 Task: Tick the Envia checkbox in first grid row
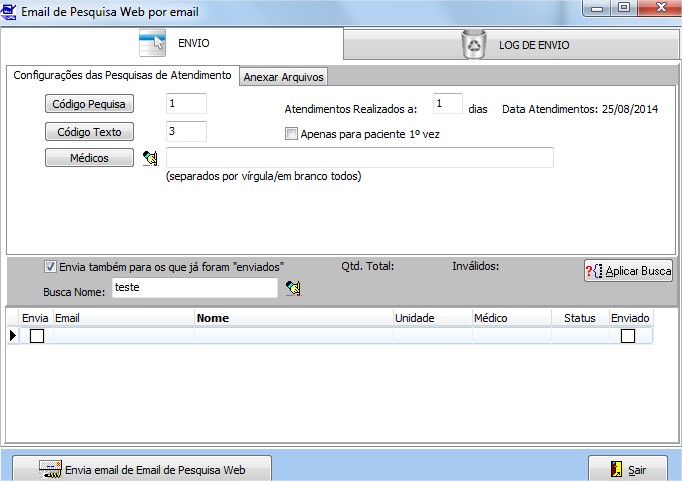pos(37,336)
